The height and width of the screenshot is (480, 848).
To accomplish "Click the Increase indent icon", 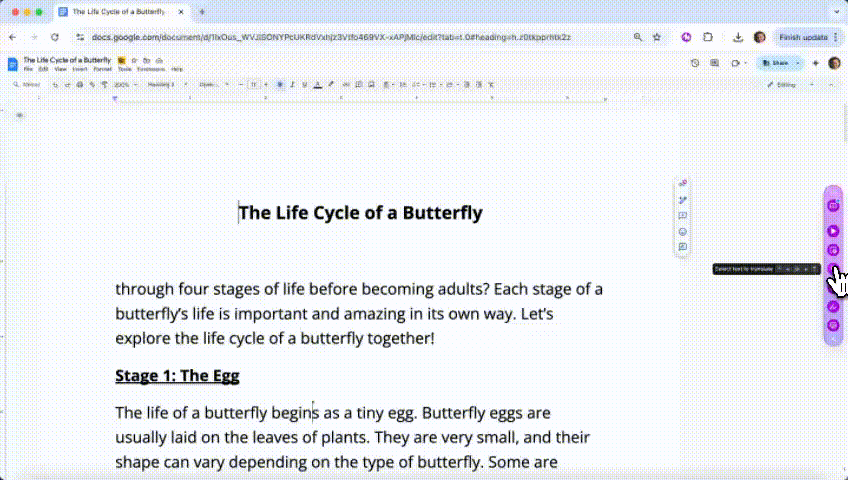I will [x=479, y=85].
